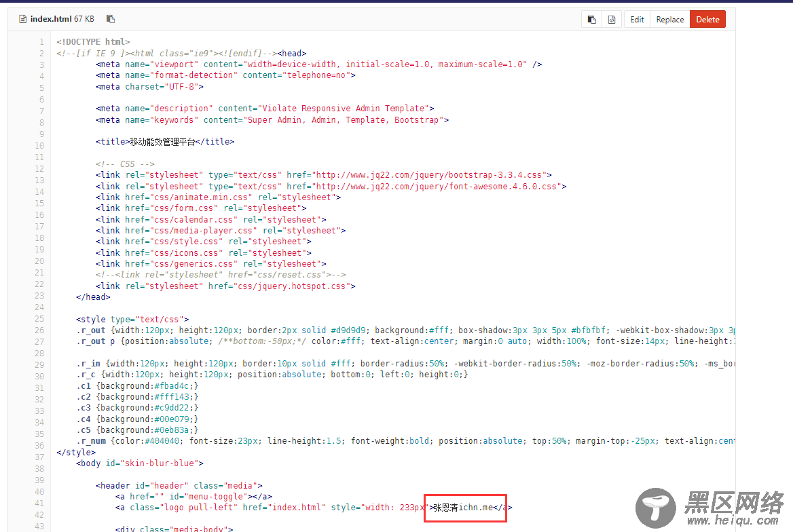Click the "css/calendar.css" href

click(x=193, y=219)
